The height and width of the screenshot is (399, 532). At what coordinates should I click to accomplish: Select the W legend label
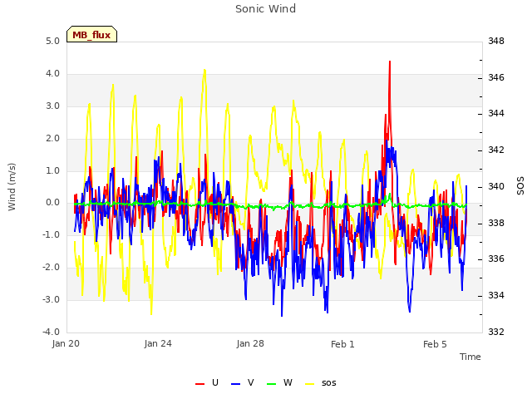click(x=288, y=382)
